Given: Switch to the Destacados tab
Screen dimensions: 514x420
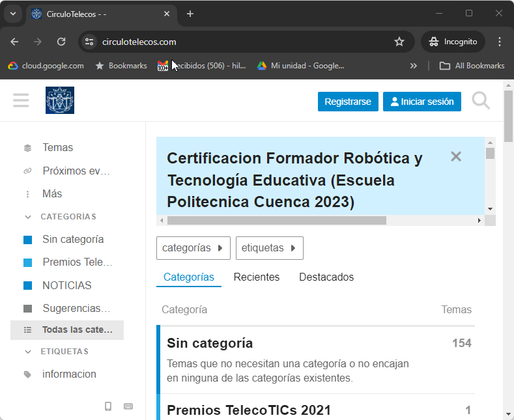Looking at the screenshot, I should point(326,277).
